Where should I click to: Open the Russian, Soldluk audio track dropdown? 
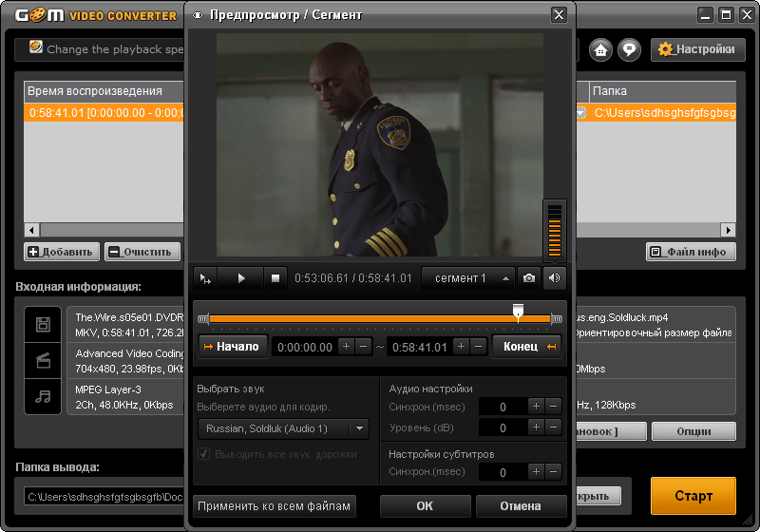coord(283,428)
